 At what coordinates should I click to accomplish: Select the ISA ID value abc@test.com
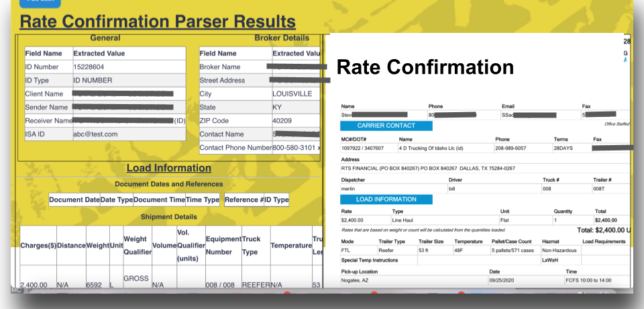click(x=95, y=134)
